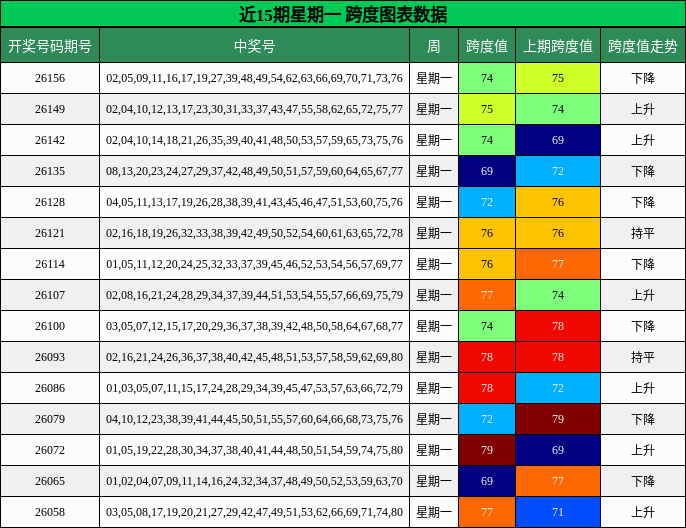Click red 上期跨度值 cell 78 in row 26100
Image resolution: width=686 pixels, height=528 pixels.
(x=558, y=327)
